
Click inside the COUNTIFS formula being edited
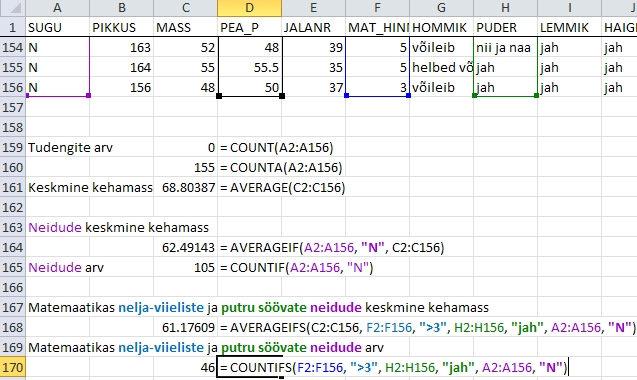(x=393, y=367)
